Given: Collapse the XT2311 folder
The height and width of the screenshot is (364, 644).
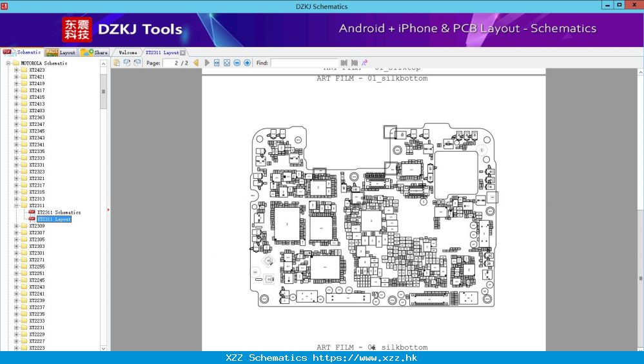Looking at the screenshot, I should [16, 206].
